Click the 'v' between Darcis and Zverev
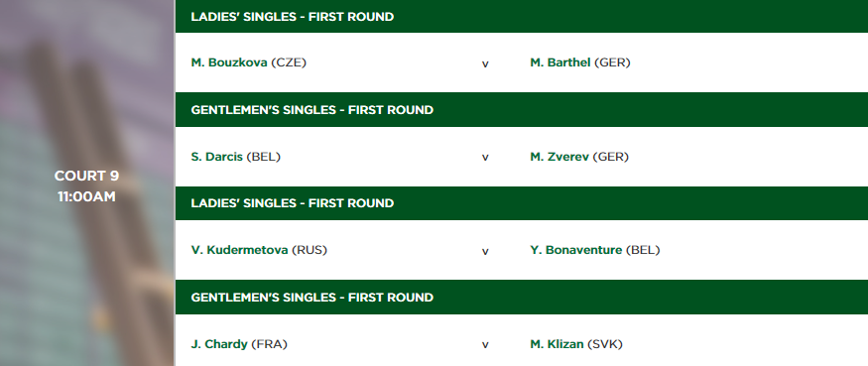Screen dimensions: 868x366 pos(485,158)
